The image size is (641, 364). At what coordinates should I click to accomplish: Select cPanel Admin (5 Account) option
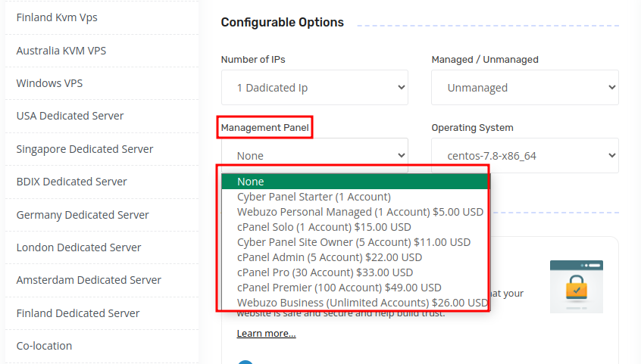[x=329, y=257]
